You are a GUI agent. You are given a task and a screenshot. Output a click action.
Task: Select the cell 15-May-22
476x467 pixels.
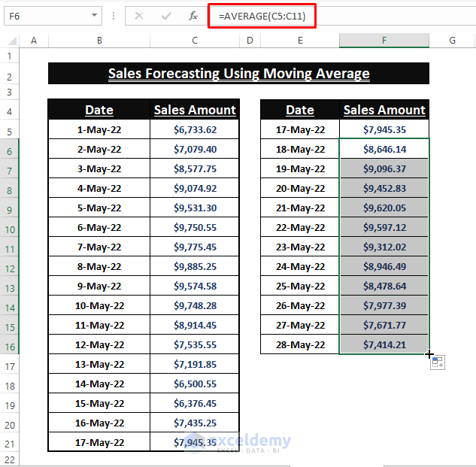(x=99, y=403)
